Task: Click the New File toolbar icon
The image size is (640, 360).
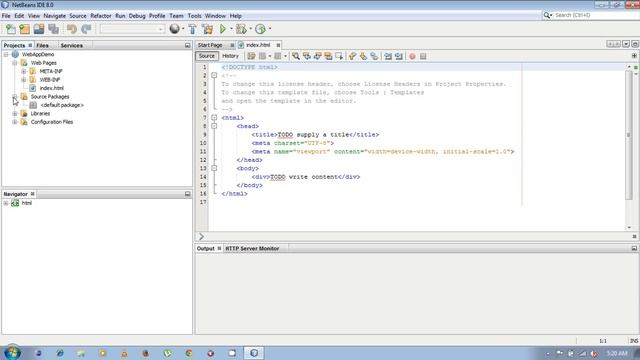Action: (x=11, y=29)
